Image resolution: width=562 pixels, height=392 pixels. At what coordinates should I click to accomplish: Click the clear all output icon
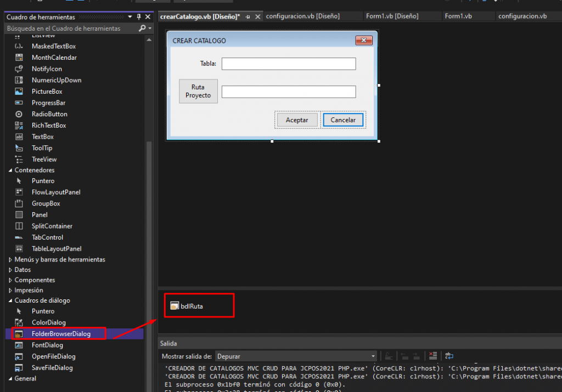click(x=432, y=356)
